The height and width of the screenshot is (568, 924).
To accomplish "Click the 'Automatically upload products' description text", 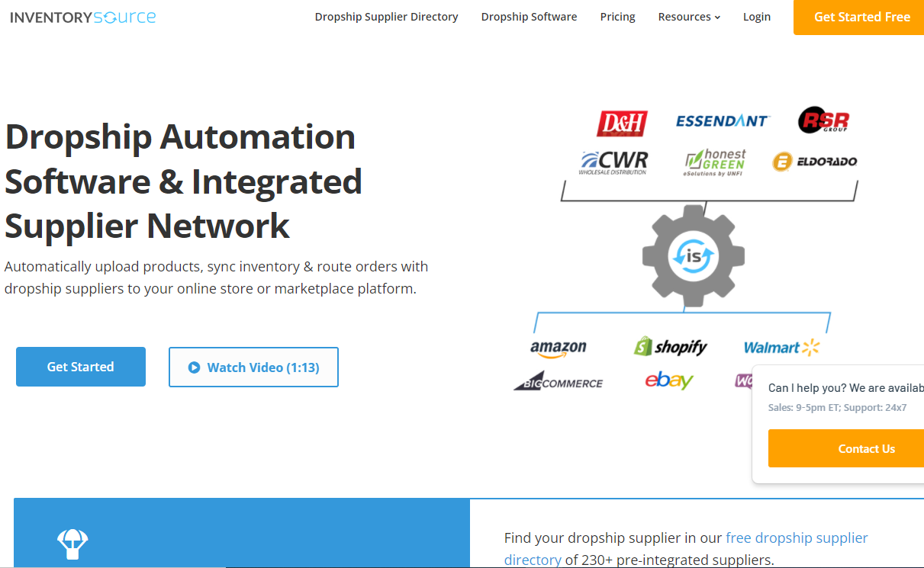I will click(216, 278).
